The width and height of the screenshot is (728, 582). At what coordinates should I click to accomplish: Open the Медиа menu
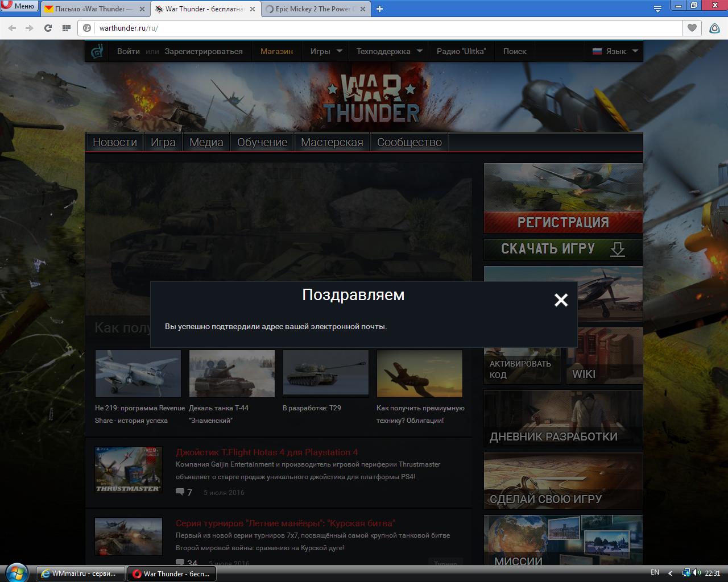pyautogui.click(x=206, y=142)
